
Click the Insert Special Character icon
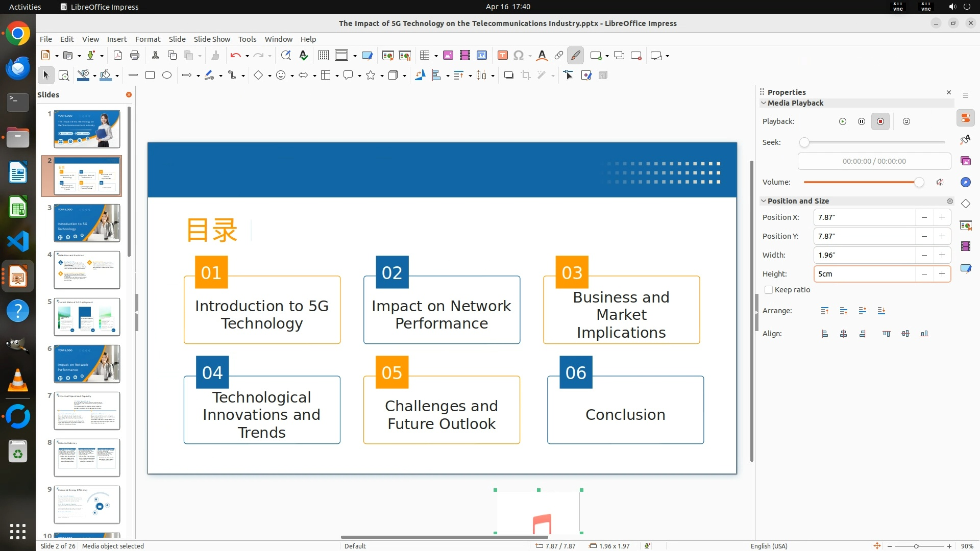[519, 55]
